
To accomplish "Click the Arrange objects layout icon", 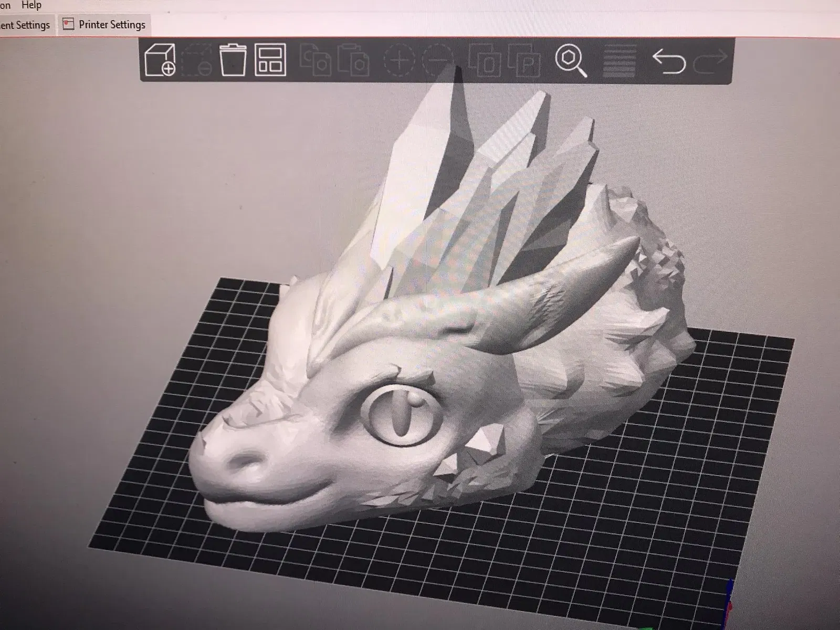I will coord(270,60).
